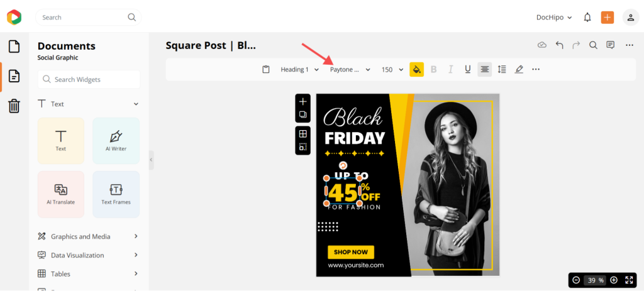Toggle italic formatting

tap(450, 69)
